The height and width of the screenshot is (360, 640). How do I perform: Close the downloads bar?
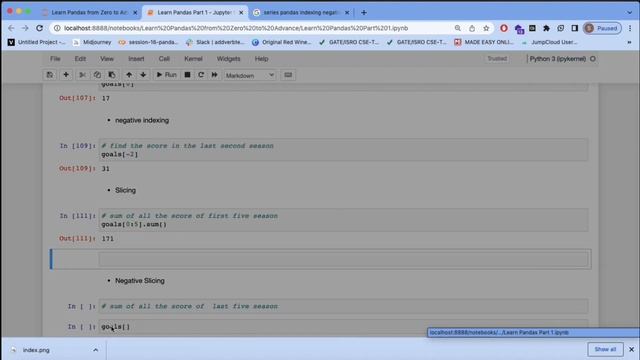pos(631,349)
